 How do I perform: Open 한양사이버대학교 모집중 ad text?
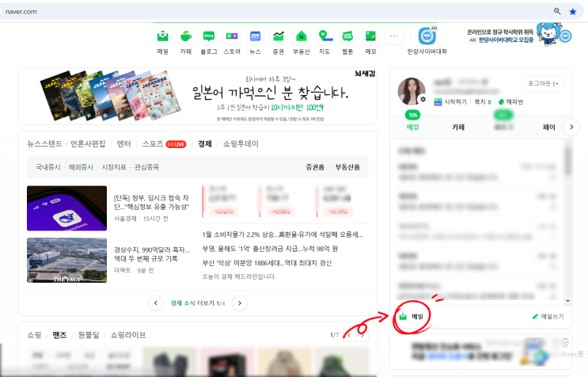506,40
